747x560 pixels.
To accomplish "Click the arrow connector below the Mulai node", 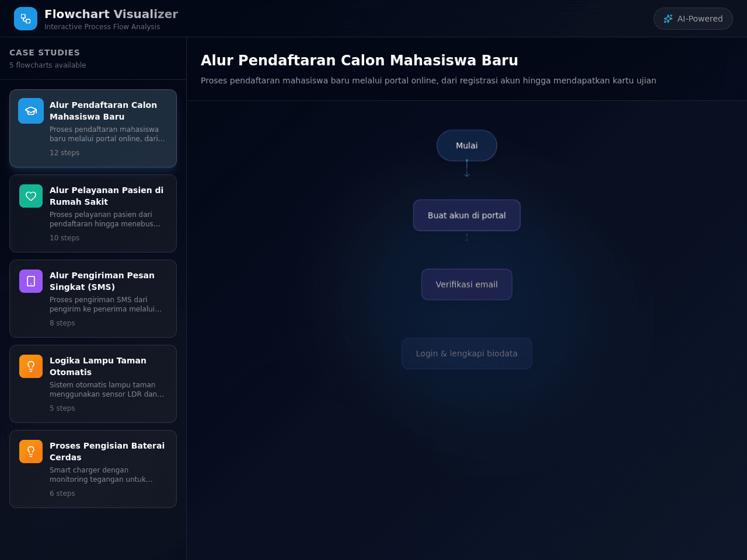I will tap(467, 169).
